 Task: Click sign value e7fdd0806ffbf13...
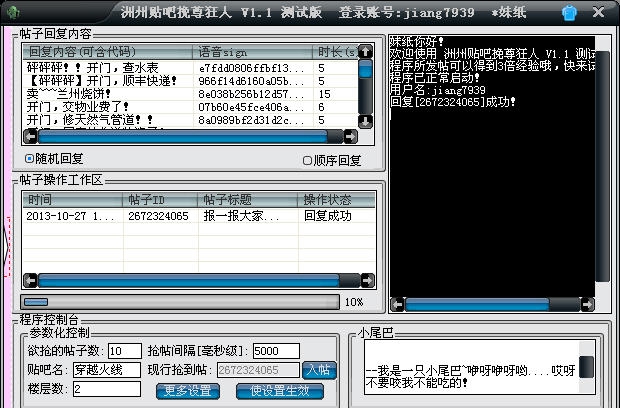(251, 68)
